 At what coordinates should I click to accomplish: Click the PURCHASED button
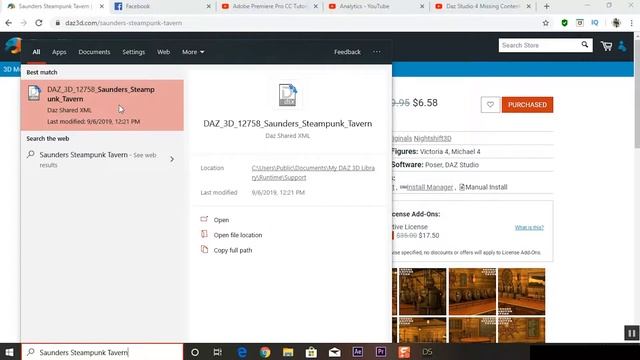(x=527, y=105)
